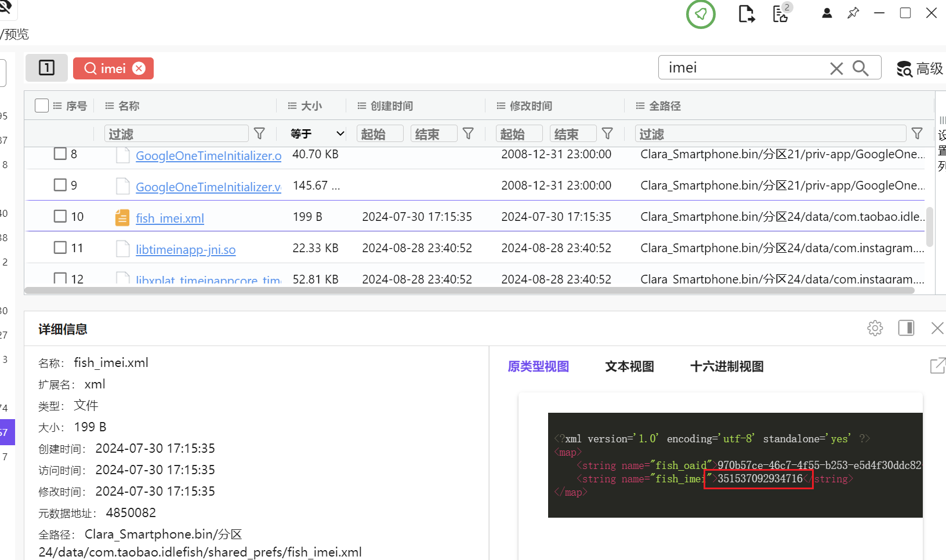Viewport: 946px width, 560px height.
Task: Click the user account icon
Action: coord(827,13)
